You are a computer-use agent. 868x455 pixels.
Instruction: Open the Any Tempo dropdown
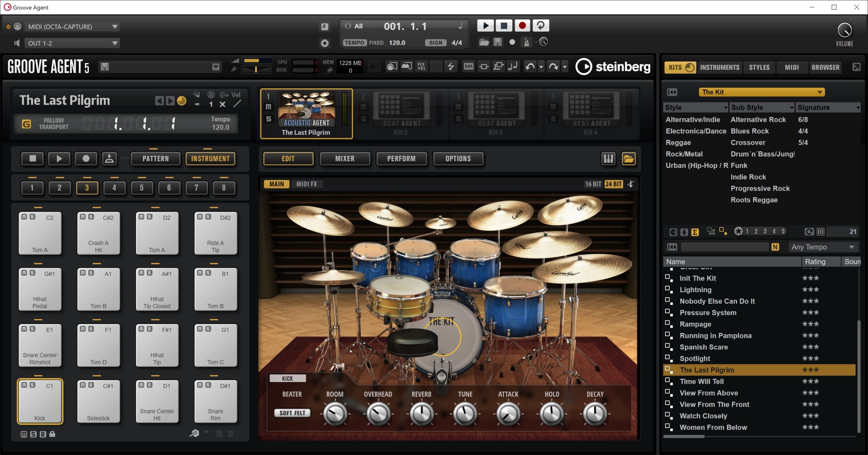pyautogui.click(x=823, y=247)
